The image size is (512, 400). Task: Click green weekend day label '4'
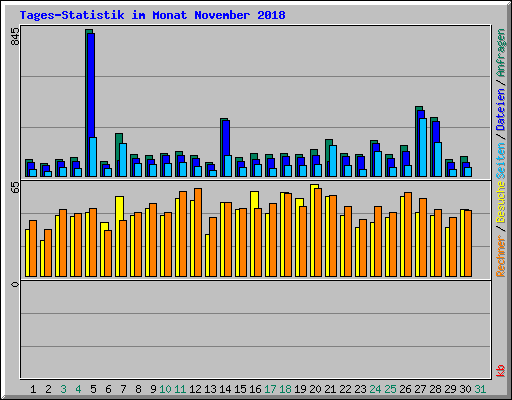(x=78, y=389)
